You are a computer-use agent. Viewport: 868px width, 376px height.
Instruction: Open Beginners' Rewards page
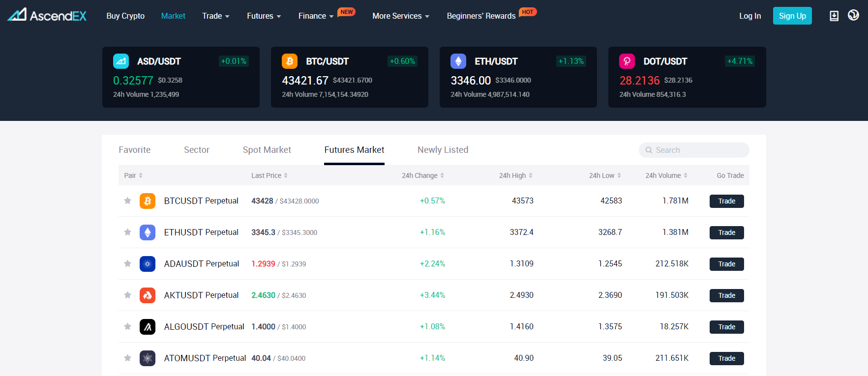(481, 16)
